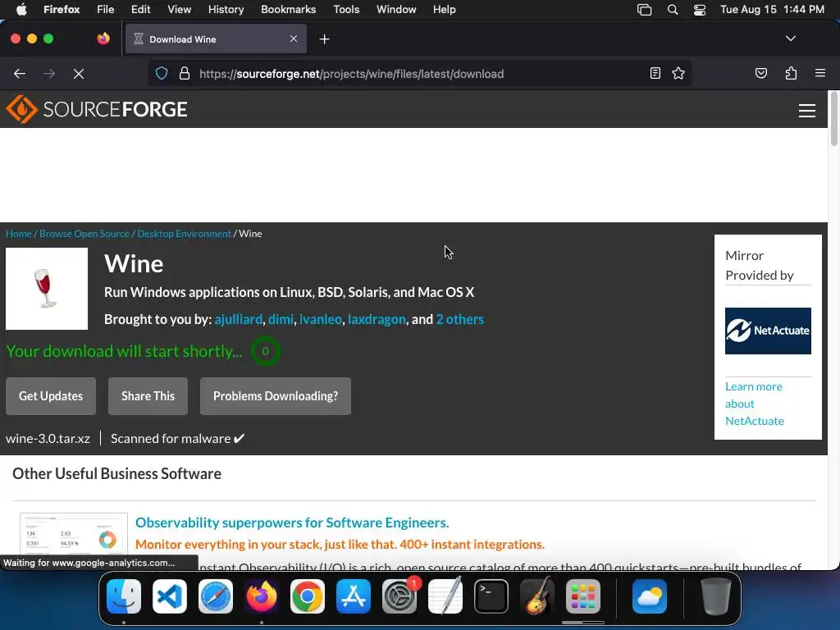The width and height of the screenshot is (840, 630).
Task: Open laxdragon profile link
Action: coord(377,319)
